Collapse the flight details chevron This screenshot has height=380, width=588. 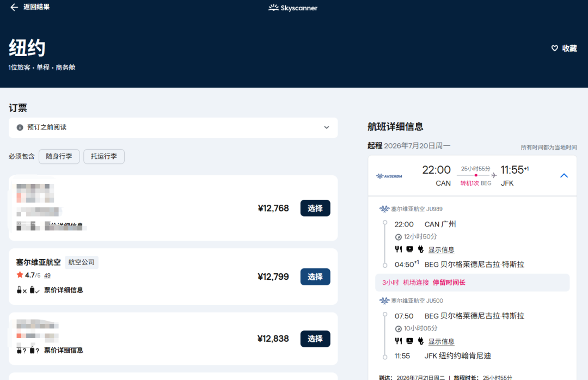pos(564,175)
